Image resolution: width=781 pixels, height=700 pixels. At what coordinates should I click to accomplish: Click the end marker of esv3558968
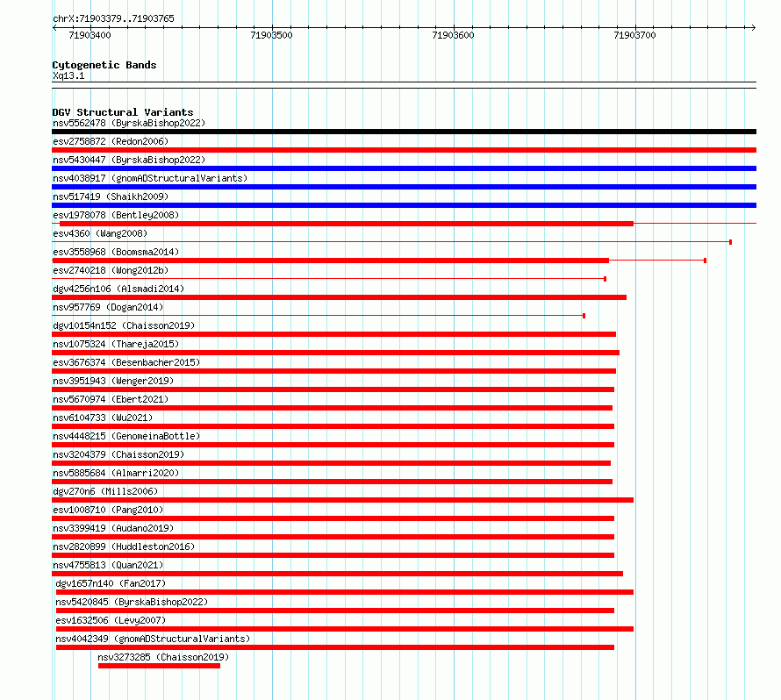coord(705,261)
